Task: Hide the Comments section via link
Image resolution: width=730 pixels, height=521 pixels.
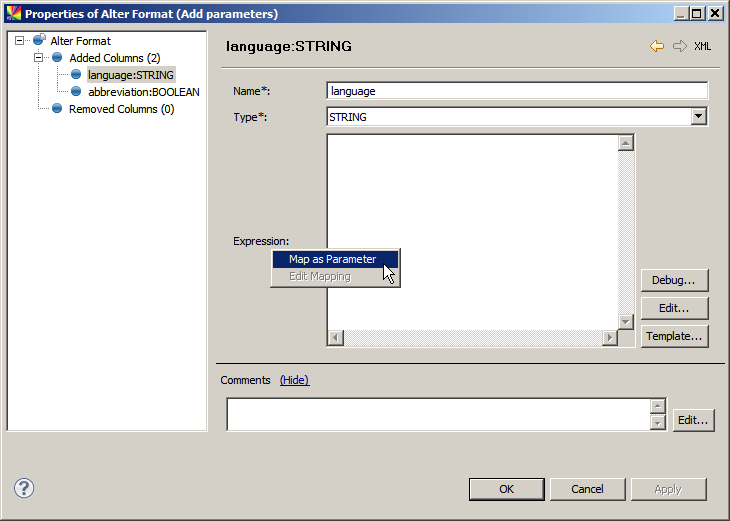Action: [294, 380]
